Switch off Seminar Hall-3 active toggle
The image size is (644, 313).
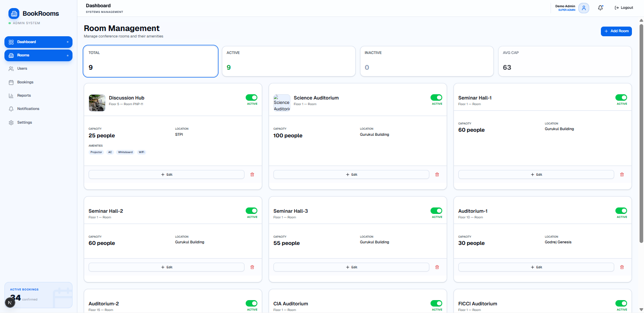pyautogui.click(x=436, y=211)
